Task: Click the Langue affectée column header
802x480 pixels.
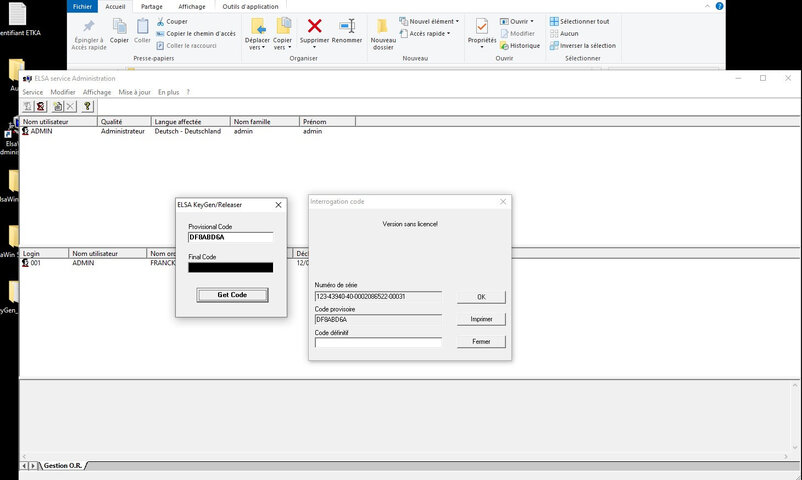Action: pos(191,122)
